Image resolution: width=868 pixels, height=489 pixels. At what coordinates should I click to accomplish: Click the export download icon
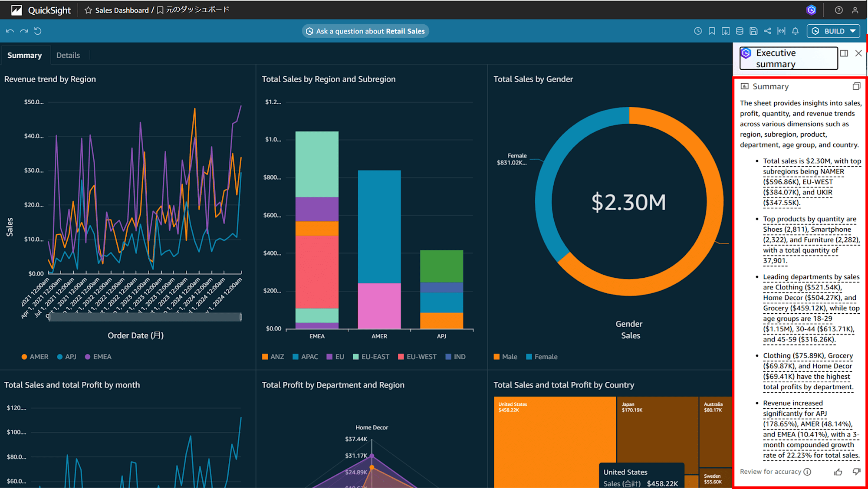click(726, 31)
